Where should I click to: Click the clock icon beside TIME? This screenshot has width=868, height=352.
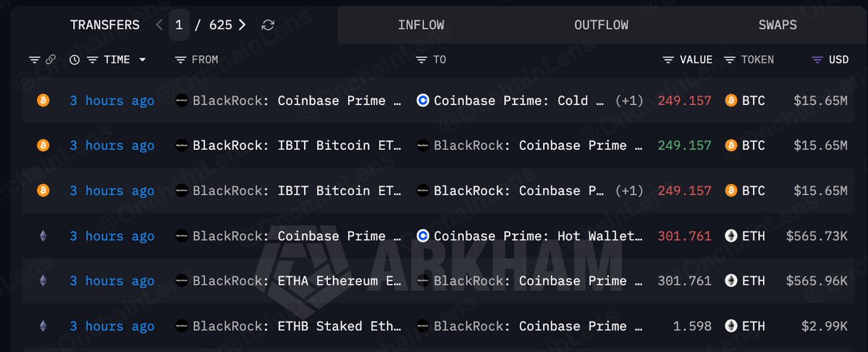75,60
